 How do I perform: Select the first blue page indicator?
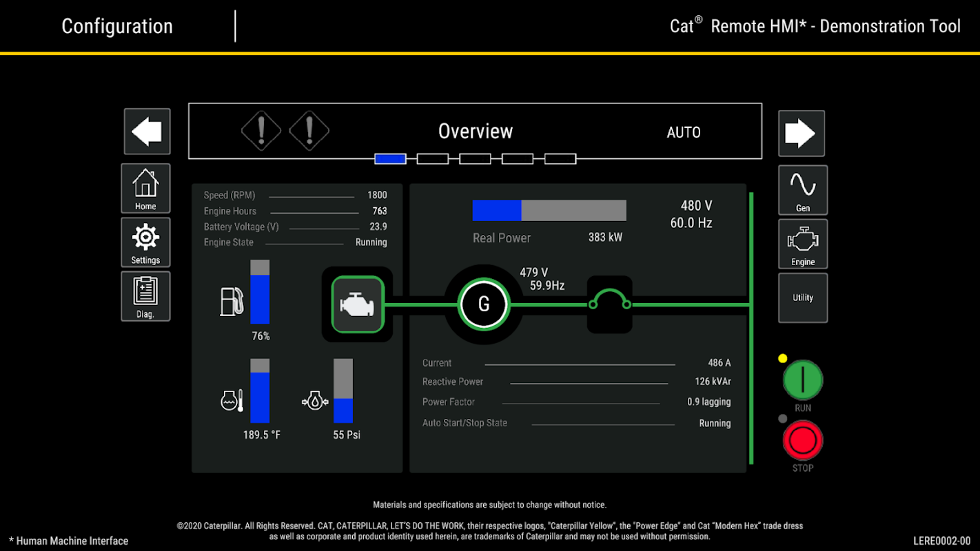click(390, 159)
